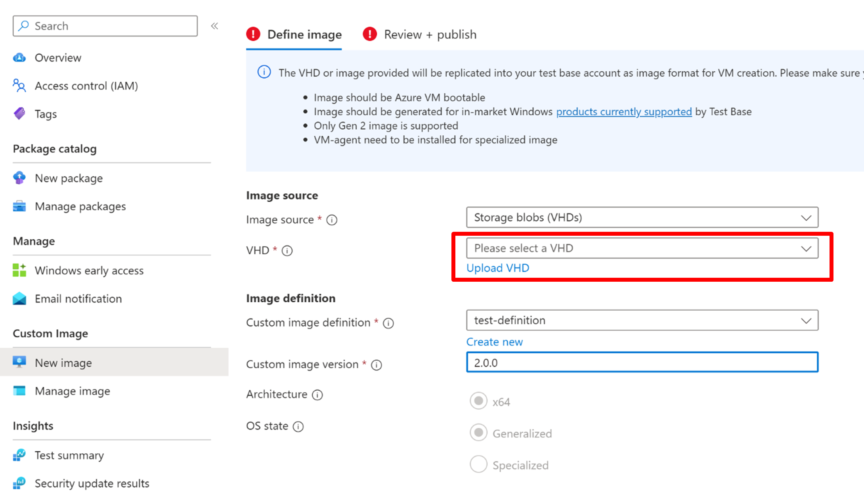This screenshot has height=504, width=864.
Task: Open Manage image in the sidebar
Action: tap(73, 391)
